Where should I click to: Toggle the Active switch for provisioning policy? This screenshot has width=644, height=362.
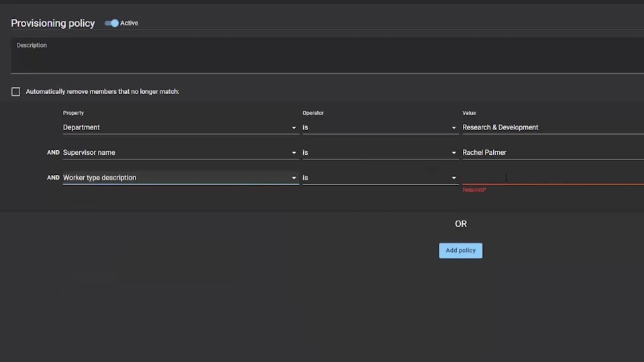pyautogui.click(x=112, y=23)
